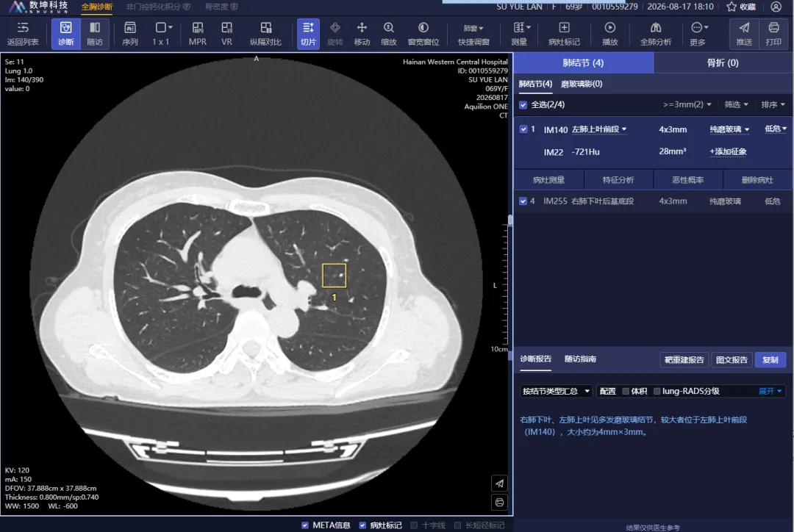This screenshot has height=532, width=794.
Task: Click the 数坤科技 logo
Action: (38, 7)
